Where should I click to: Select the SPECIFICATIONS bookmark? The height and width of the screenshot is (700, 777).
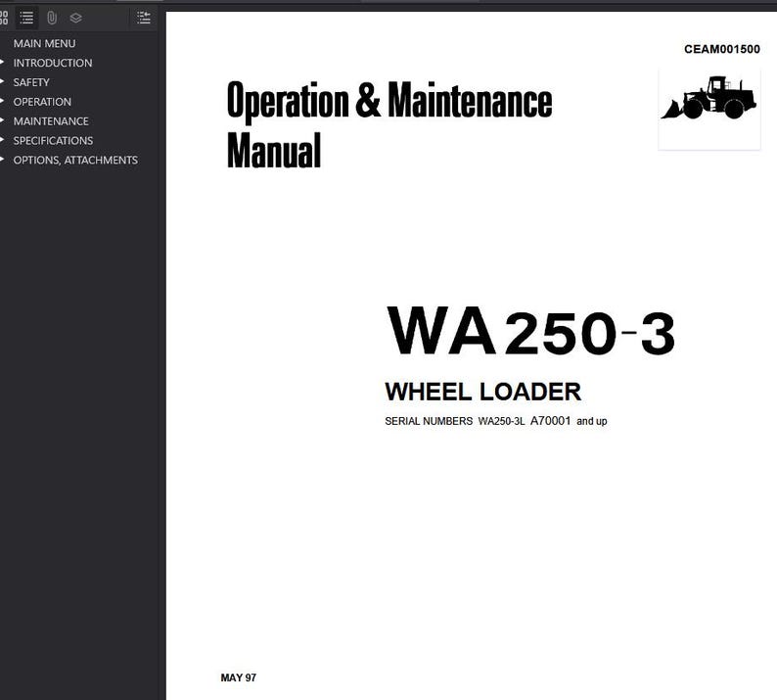[53, 141]
